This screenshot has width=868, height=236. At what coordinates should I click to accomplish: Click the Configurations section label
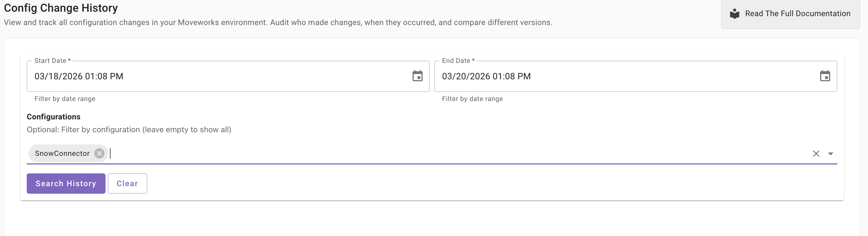coord(53,117)
